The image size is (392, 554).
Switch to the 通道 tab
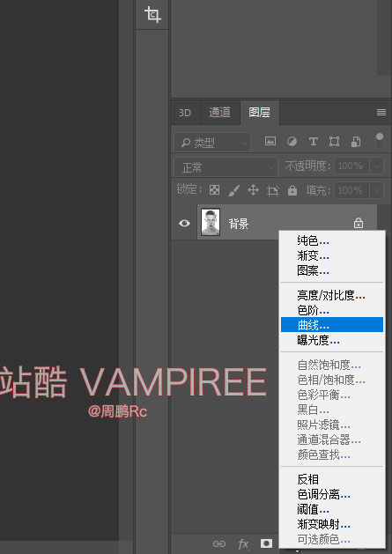tap(219, 113)
